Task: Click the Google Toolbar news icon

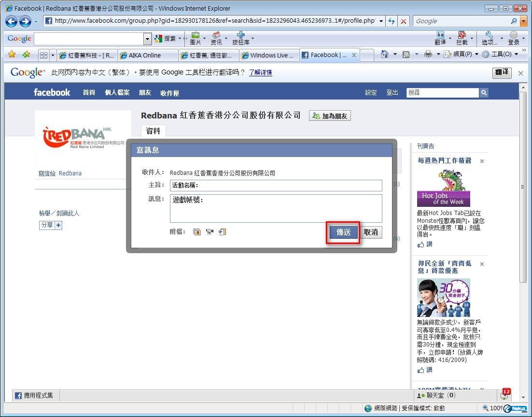Action: (216, 38)
